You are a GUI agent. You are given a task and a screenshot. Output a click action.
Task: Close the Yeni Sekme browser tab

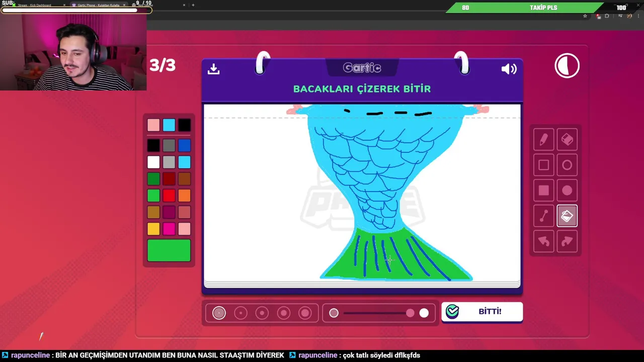click(184, 5)
